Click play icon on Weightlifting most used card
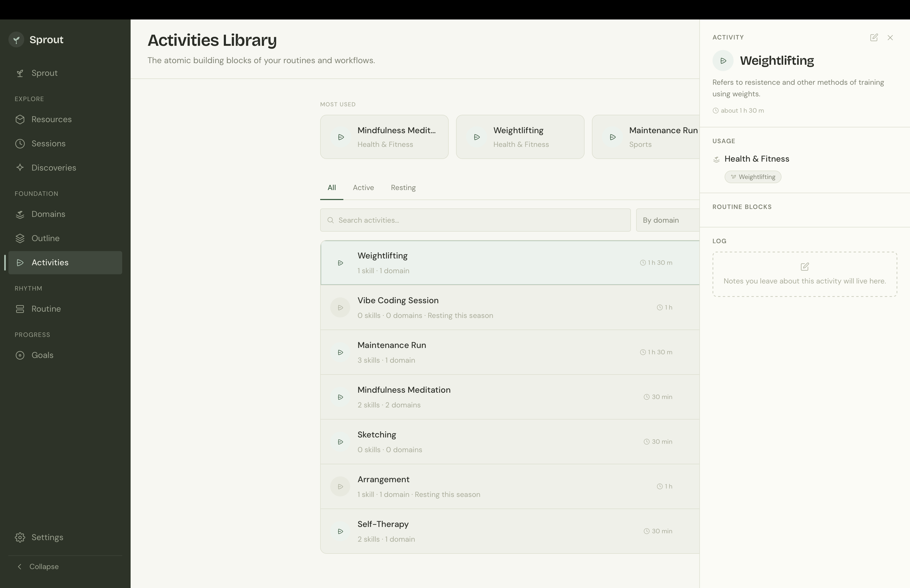This screenshot has height=588, width=910. 477,137
